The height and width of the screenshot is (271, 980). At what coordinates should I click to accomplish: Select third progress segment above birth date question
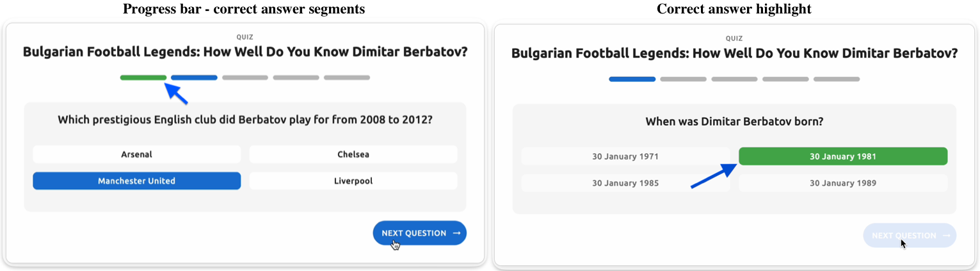[734, 79]
